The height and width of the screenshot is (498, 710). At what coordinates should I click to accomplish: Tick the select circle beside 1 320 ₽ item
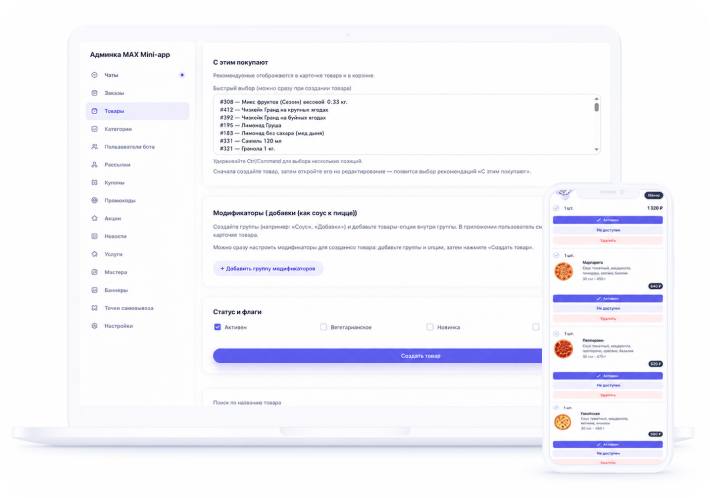pyautogui.click(x=556, y=208)
